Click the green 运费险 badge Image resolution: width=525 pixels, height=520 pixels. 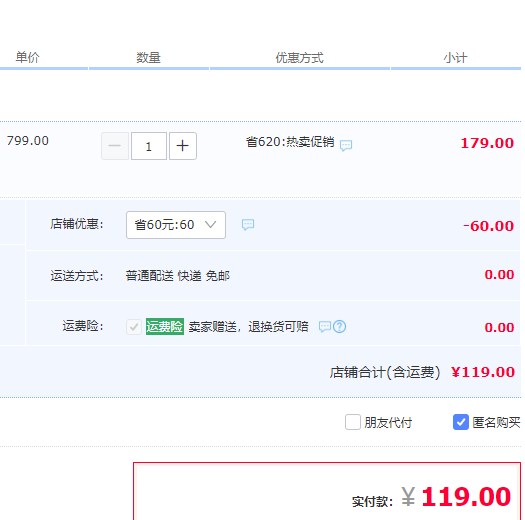tap(165, 326)
